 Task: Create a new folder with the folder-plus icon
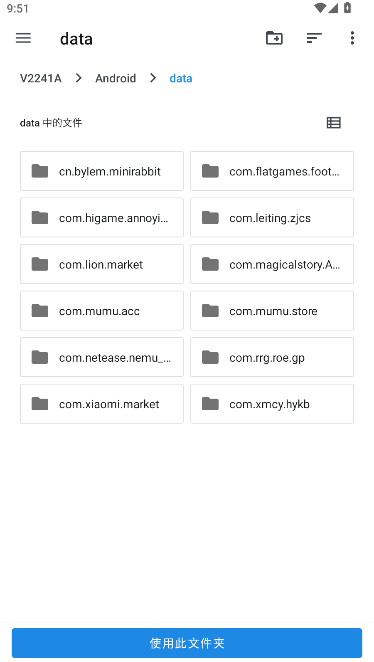coord(274,38)
